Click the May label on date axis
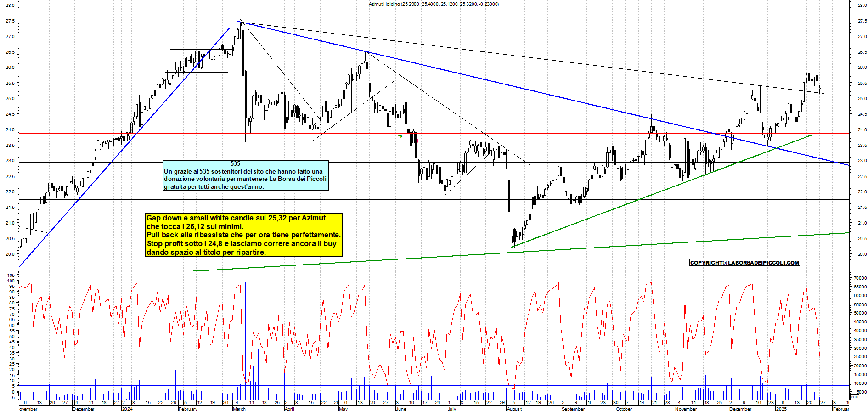The height and width of the screenshot is (411, 868). (x=343, y=409)
